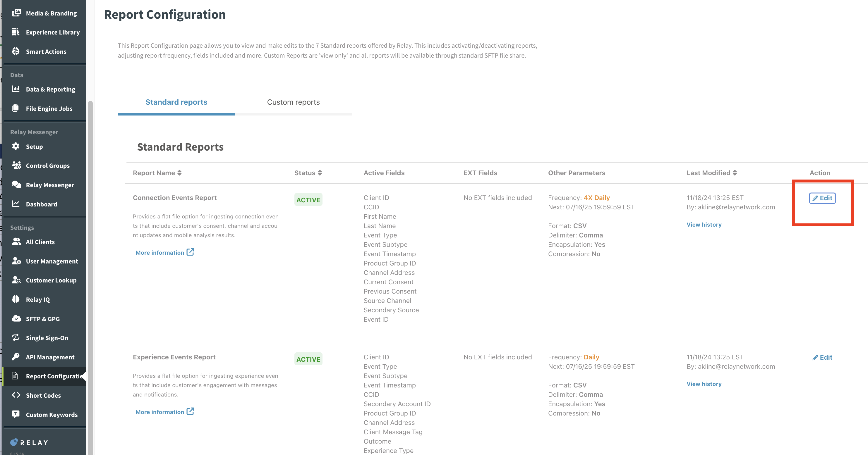This screenshot has width=868, height=455.
Task: Click the Short Codes code brackets icon
Action: 16,395
